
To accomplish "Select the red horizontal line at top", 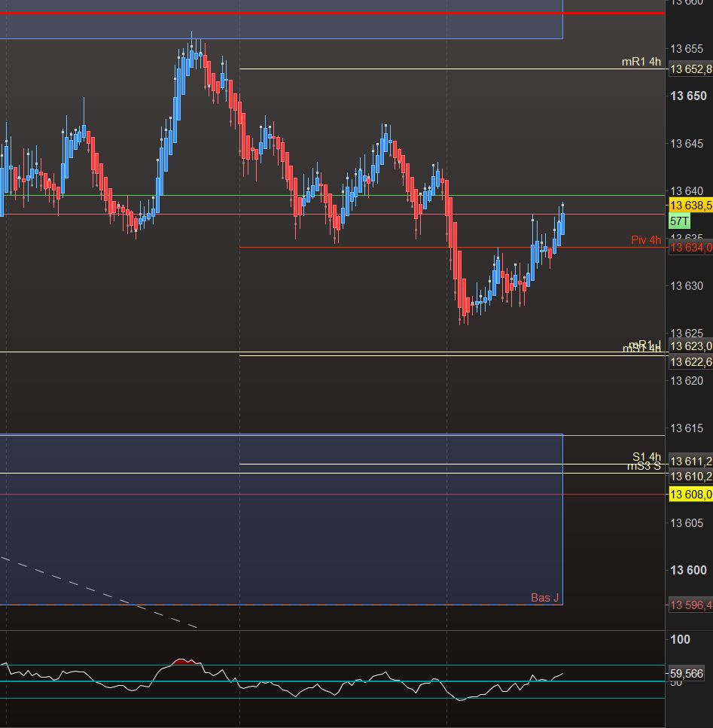I will pos(332,13).
